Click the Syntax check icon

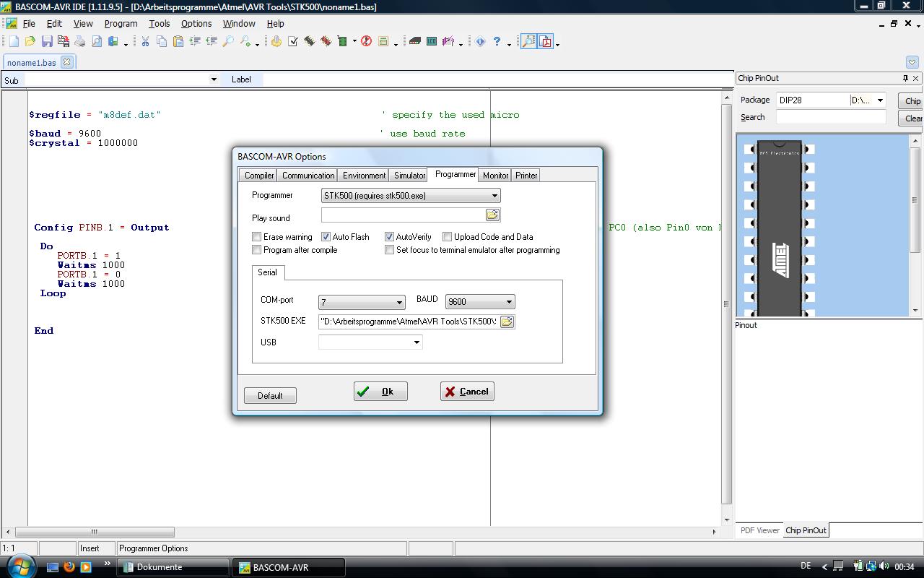(x=293, y=42)
